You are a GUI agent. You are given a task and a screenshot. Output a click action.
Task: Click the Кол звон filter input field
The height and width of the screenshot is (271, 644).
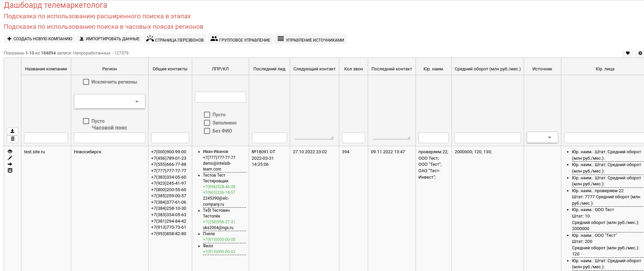click(x=353, y=138)
